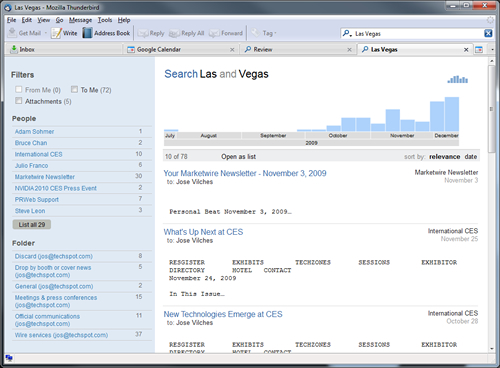Screen dimensions: 500x368
Task: Click the Thunderbird icon in title bar
Action: tap(8, 7)
